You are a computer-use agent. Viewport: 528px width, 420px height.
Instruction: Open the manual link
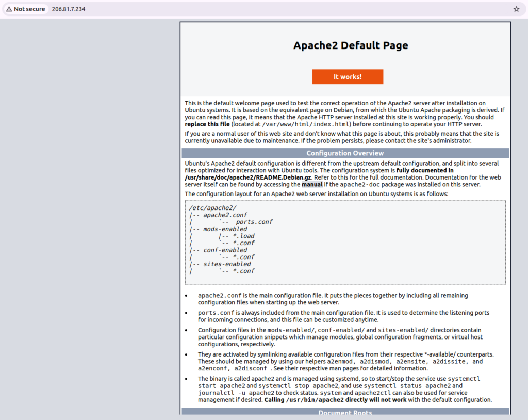point(312,184)
